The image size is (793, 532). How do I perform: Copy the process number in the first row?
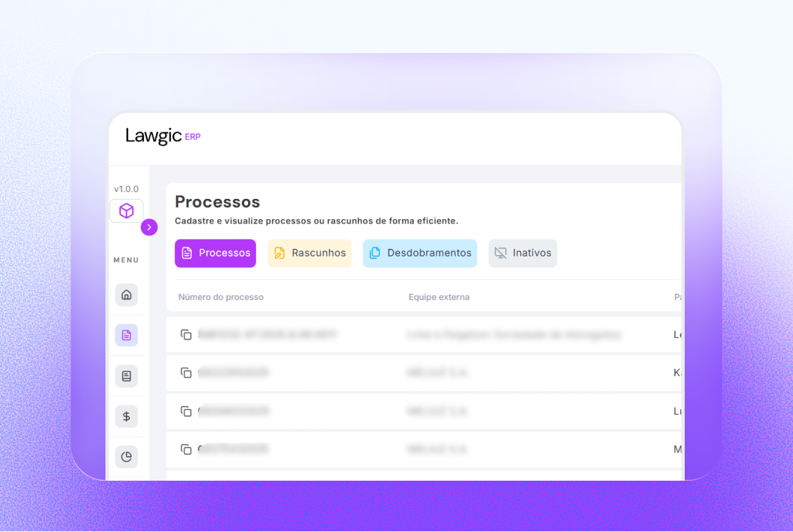coord(186,335)
